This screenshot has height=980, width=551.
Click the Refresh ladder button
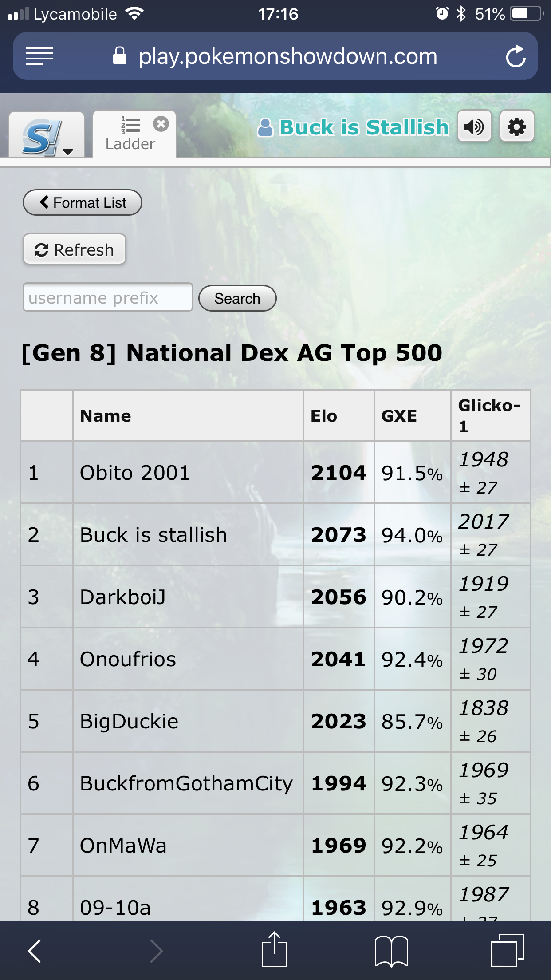click(x=75, y=249)
